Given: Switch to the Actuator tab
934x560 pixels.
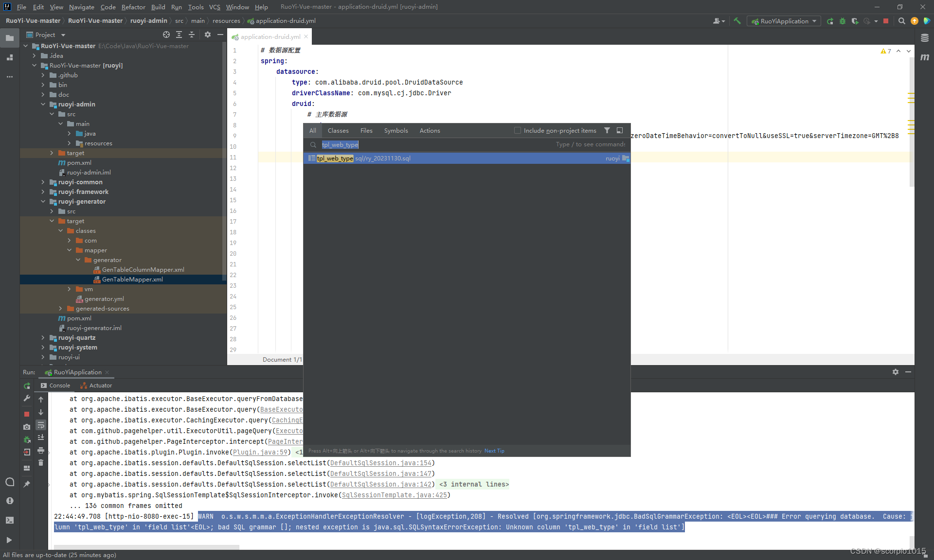Looking at the screenshot, I should click(x=96, y=385).
